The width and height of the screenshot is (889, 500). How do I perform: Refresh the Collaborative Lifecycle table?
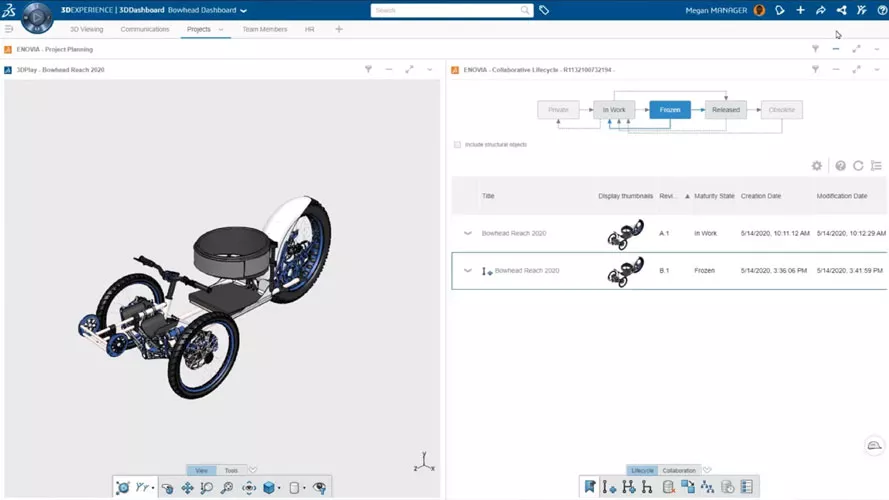pyautogui.click(x=858, y=166)
